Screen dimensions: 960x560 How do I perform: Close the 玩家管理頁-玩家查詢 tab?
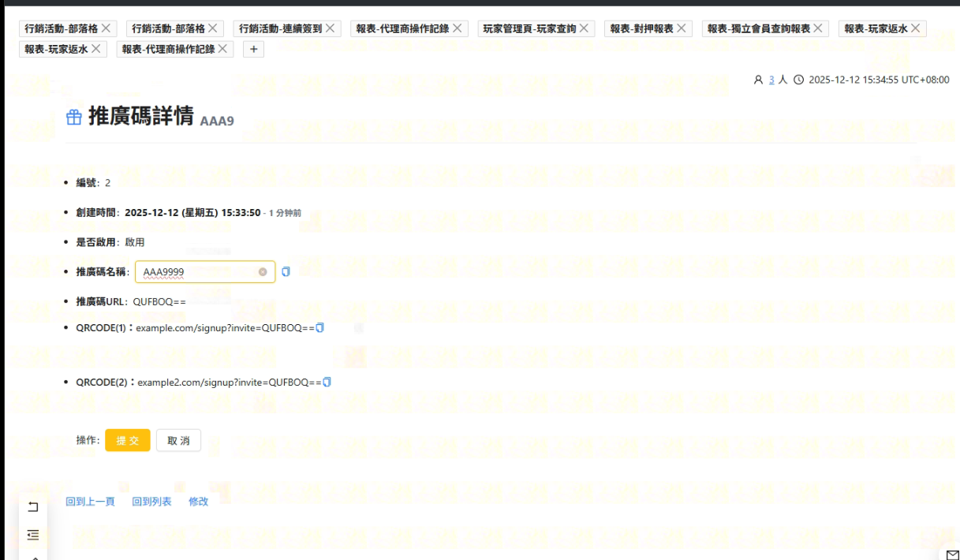click(x=584, y=28)
